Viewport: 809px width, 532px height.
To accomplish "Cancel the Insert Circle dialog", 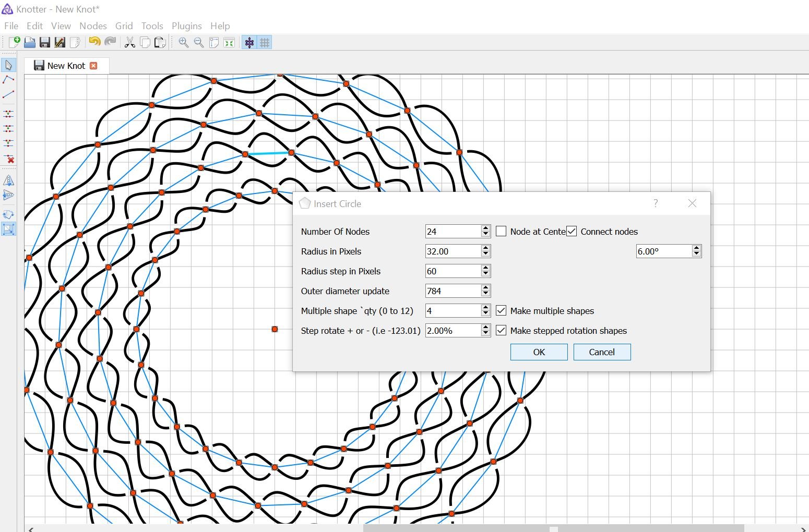I will point(602,352).
